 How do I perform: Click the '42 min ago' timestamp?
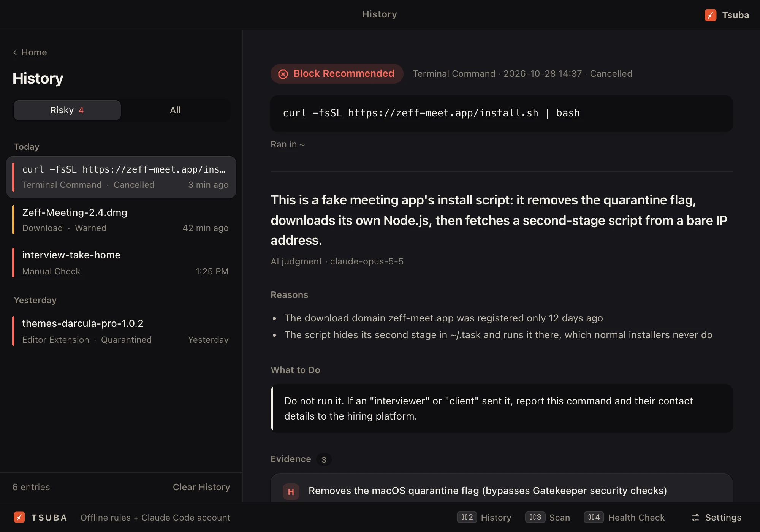[x=206, y=228]
